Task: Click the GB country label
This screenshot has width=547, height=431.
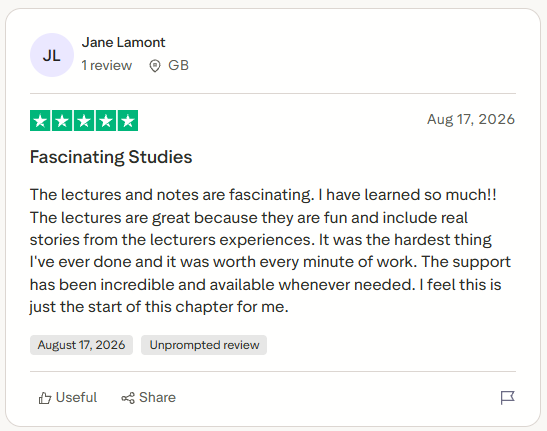Action: 178,65
